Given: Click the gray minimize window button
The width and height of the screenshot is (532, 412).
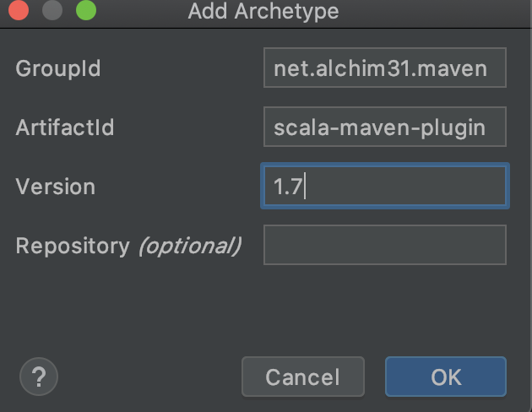Looking at the screenshot, I should pyautogui.click(x=52, y=10).
